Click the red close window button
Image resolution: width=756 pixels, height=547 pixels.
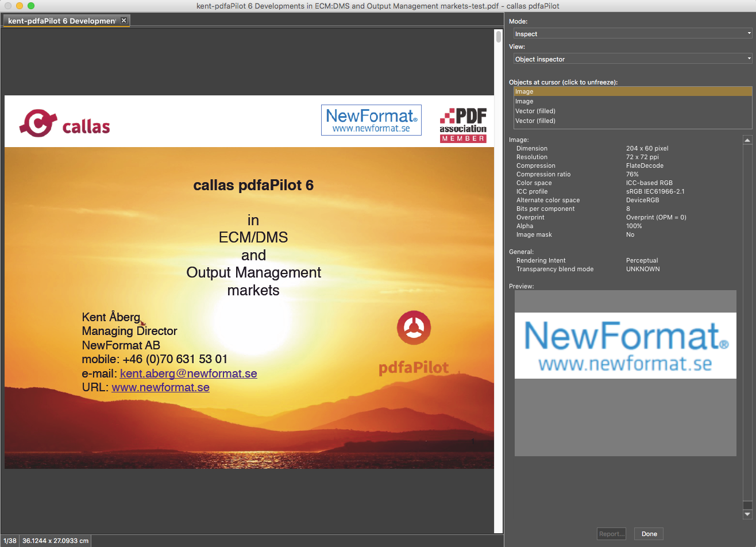pyautogui.click(x=8, y=6)
